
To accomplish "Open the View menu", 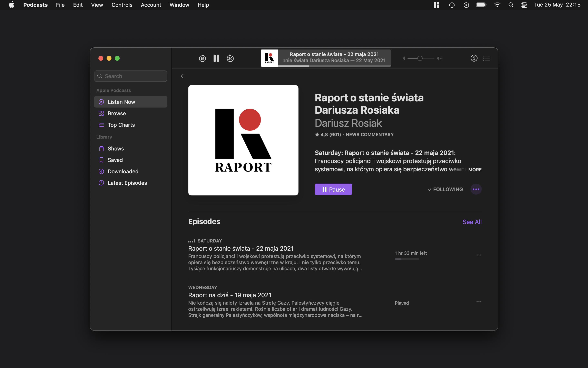I will click(97, 5).
